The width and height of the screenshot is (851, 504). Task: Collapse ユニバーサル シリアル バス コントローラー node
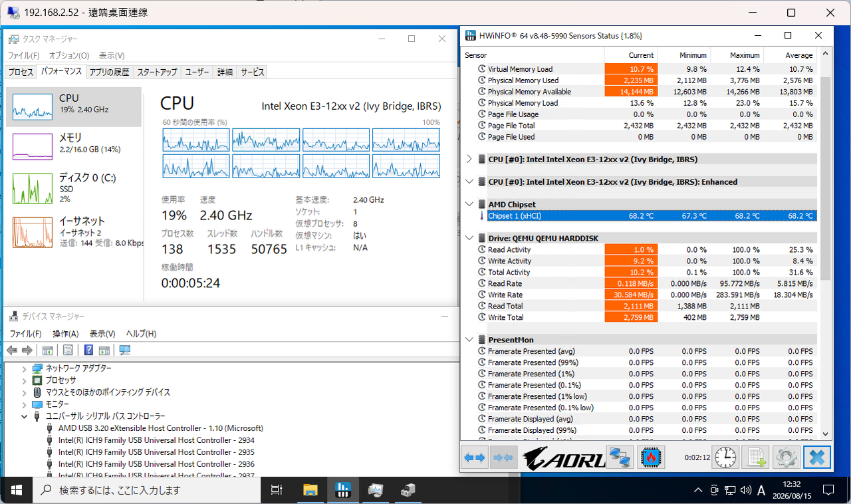pos(25,416)
